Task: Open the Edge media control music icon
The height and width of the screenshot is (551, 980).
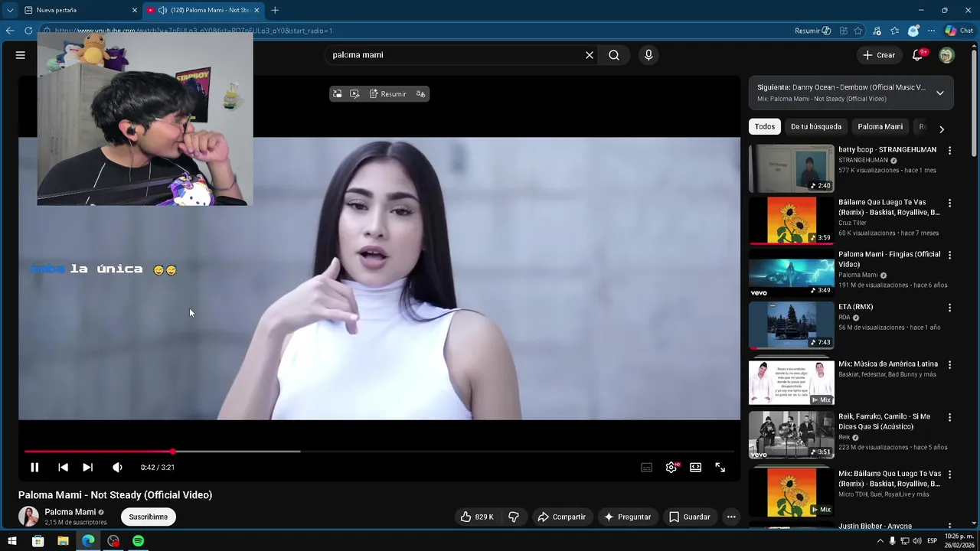Action: [x=877, y=31]
